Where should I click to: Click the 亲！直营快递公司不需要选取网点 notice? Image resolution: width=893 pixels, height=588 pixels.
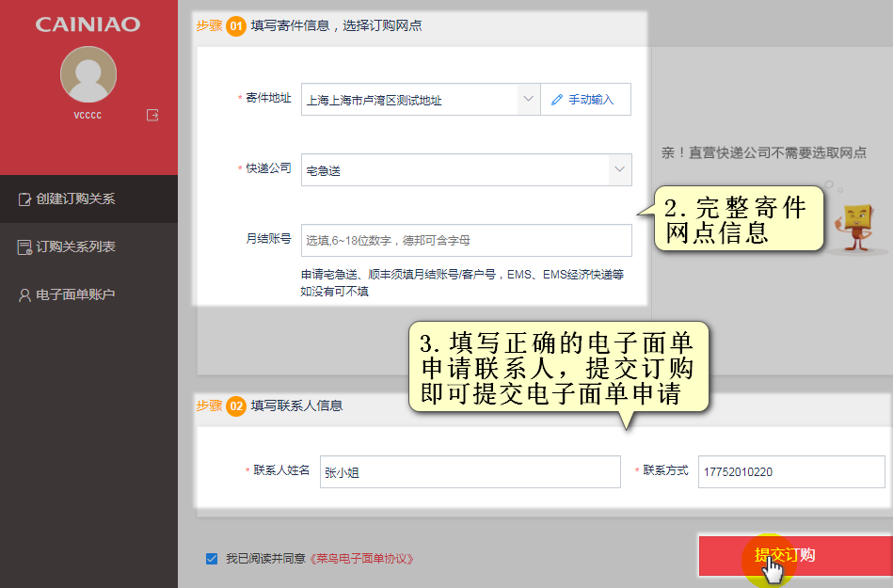coord(764,152)
